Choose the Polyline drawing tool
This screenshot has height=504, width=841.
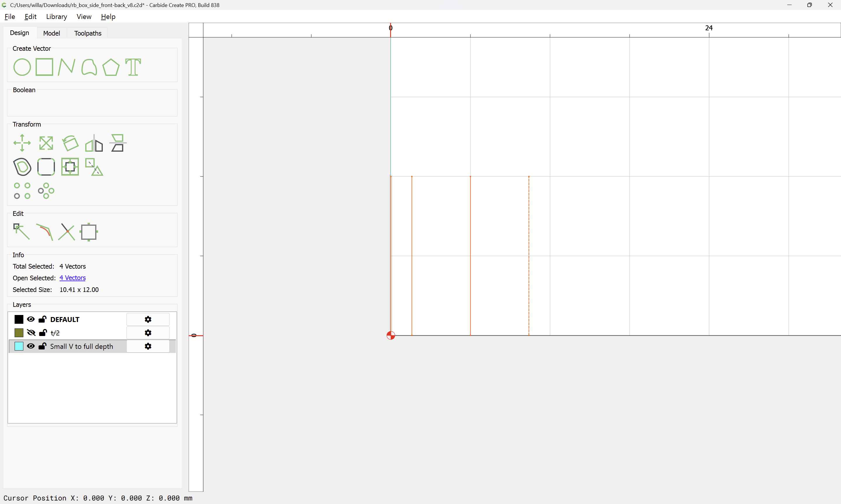point(66,67)
